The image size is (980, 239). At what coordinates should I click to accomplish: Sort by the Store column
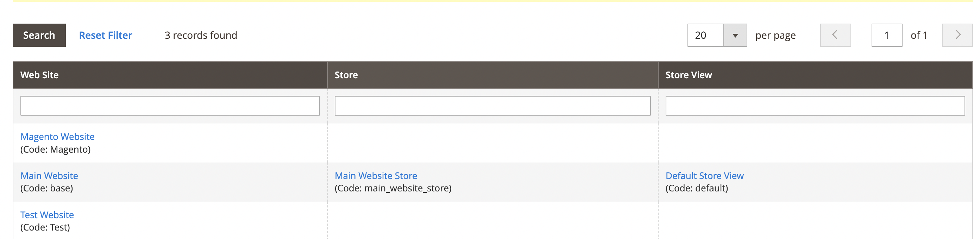point(345,75)
